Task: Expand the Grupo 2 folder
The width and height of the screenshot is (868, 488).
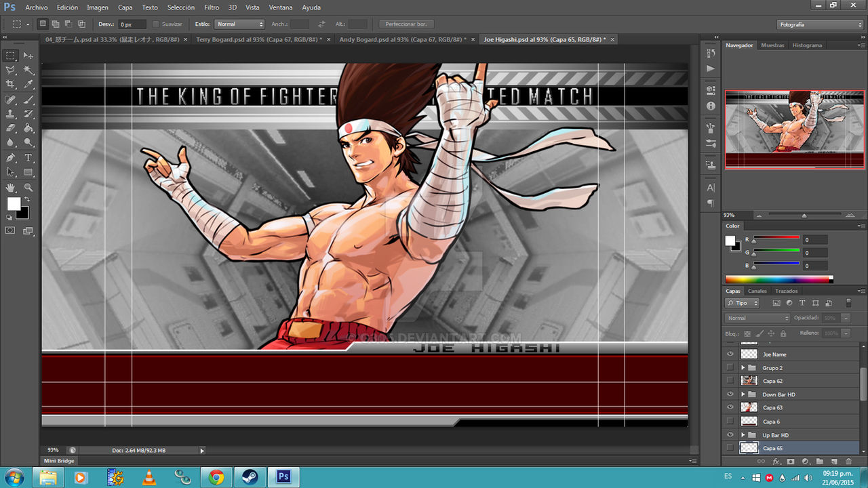Action: tap(743, 367)
